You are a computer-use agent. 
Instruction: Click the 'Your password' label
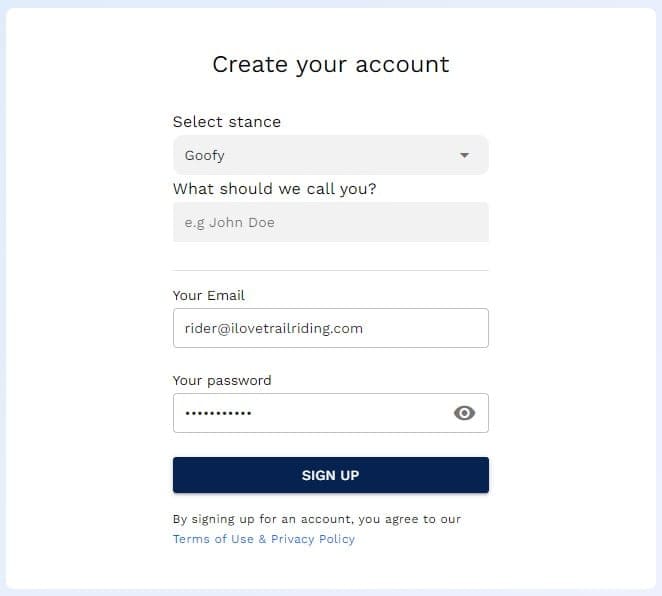(x=222, y=381)
